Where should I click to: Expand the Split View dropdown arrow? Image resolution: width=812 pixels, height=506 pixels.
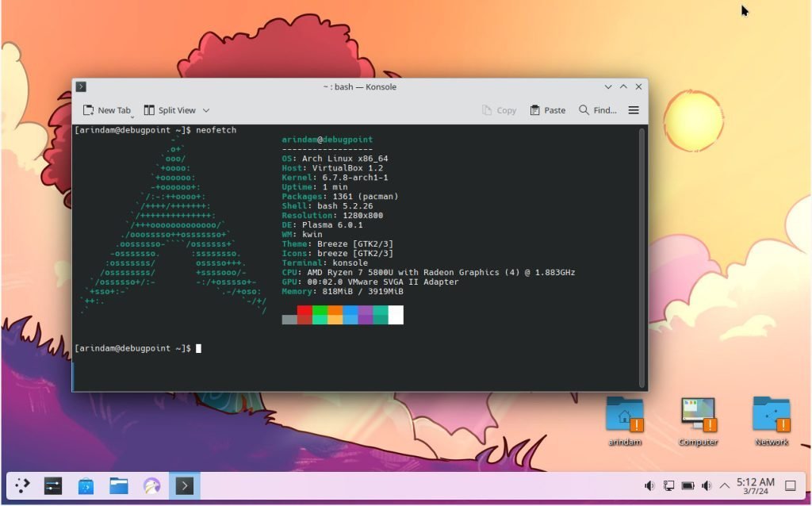point(206,110)
